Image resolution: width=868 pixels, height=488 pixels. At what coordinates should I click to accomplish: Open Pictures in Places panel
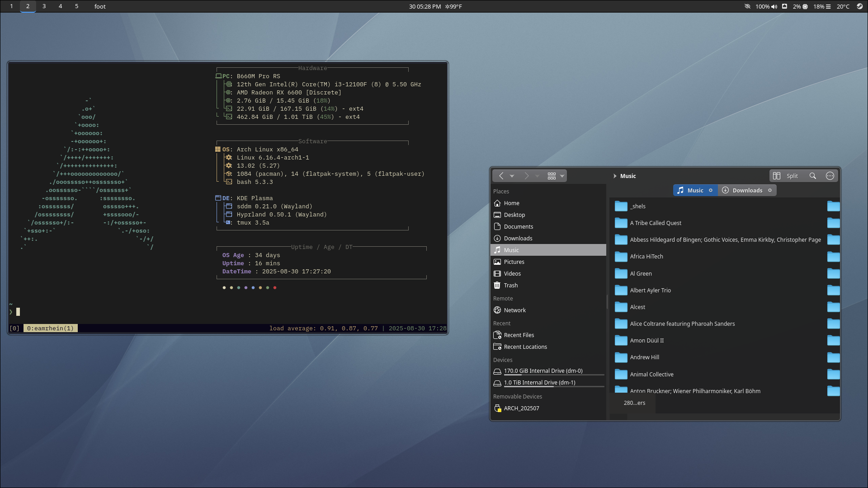(548, 262)
